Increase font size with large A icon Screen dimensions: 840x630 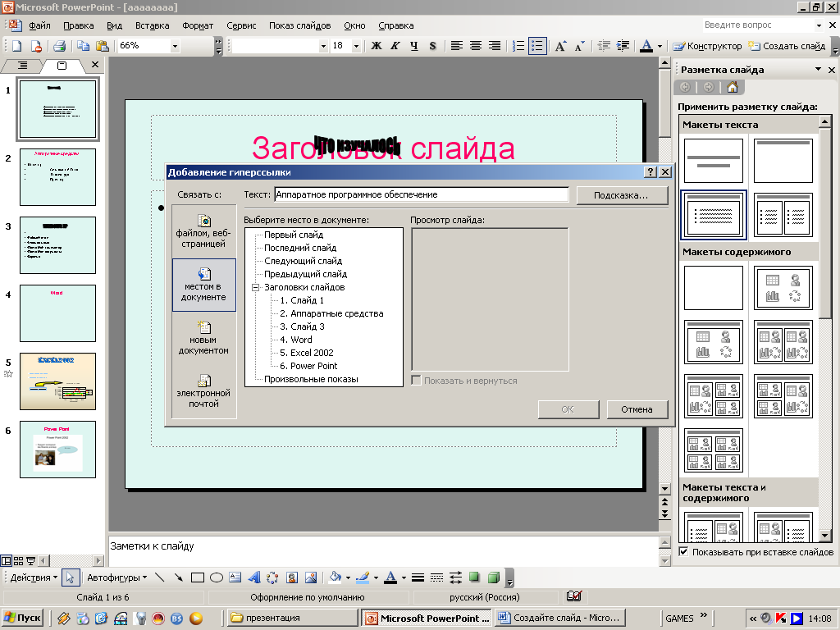click(560, 46)
